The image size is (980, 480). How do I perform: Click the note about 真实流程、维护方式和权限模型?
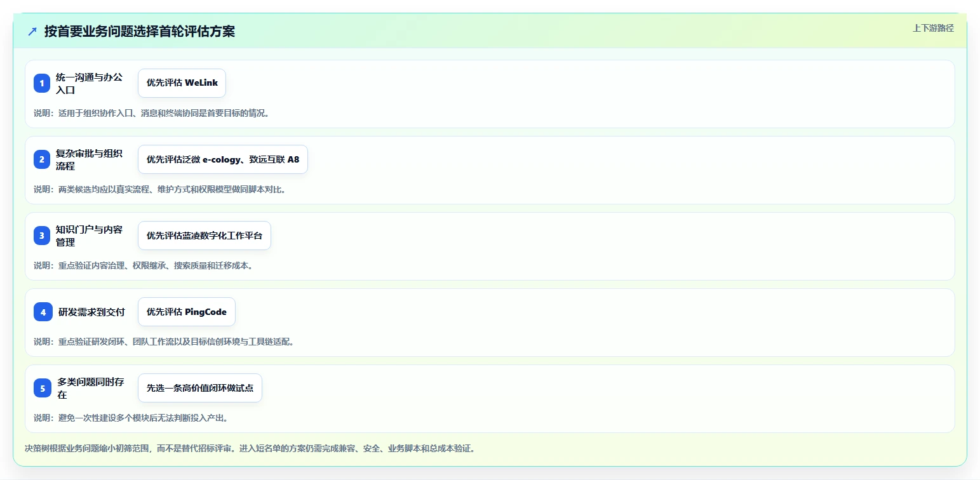[x=160, y=189]
